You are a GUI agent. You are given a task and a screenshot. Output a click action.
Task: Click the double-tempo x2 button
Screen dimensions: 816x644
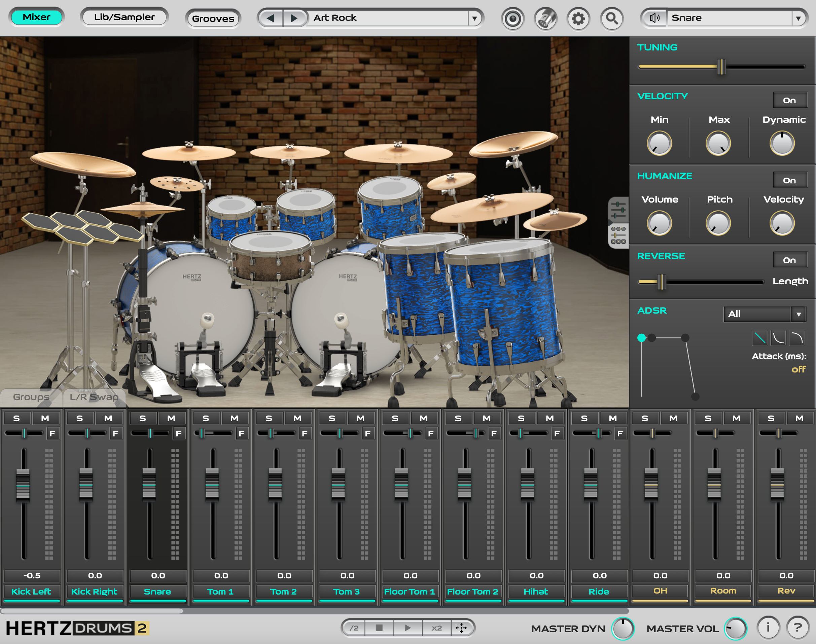point(437,628)
